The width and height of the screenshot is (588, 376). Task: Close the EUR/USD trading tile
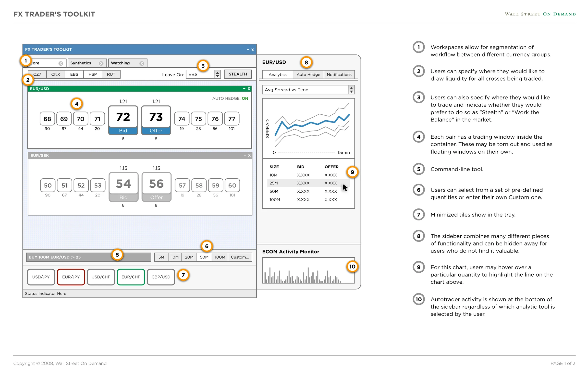point(249,89)
